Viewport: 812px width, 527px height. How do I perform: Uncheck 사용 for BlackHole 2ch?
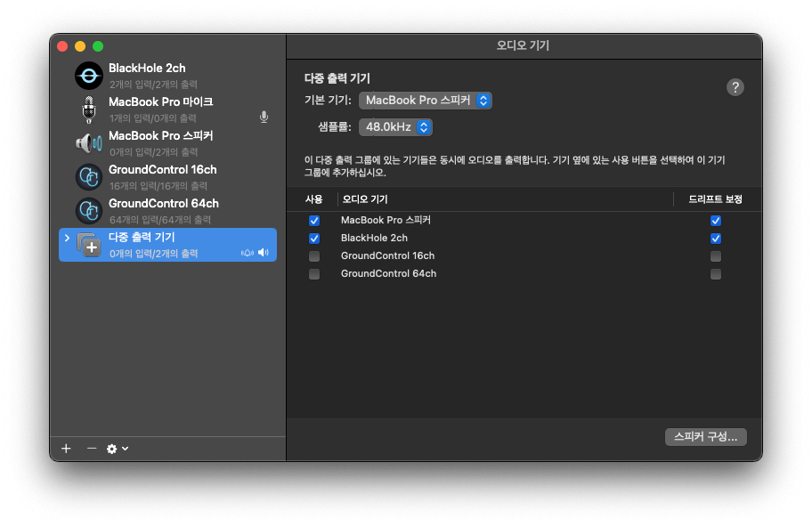pyautogui.click(x=314, y=239)
